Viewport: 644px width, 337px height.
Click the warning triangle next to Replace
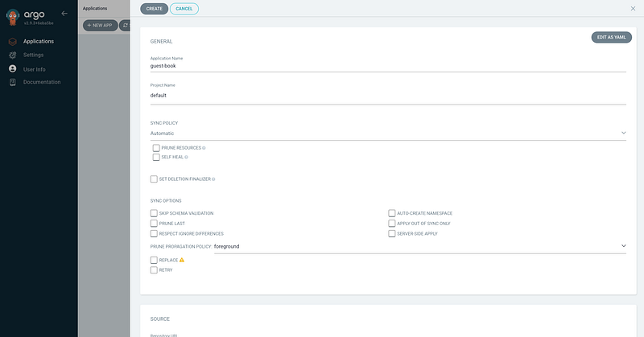click(x=182, y=260)
